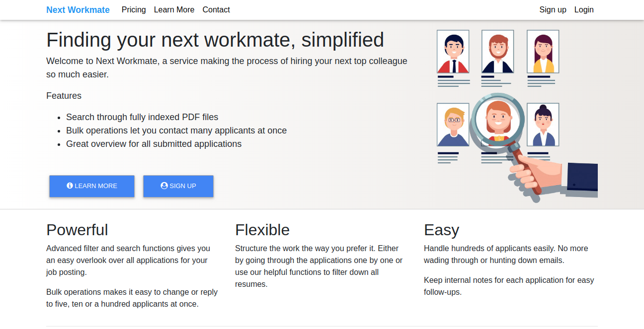Screen dimensions: 644x329
Task: Click the Login link
Action: (584, 10)
